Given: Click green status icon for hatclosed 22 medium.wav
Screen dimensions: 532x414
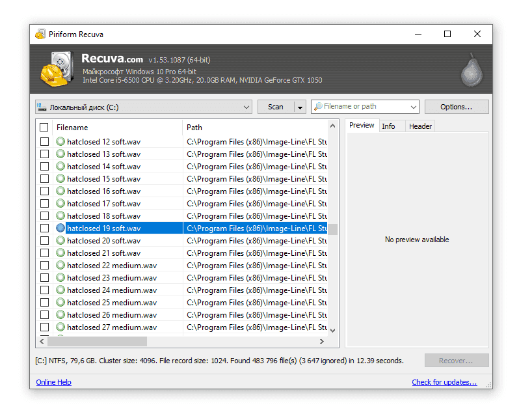Looking at the screenshot, I should (60, 265).
